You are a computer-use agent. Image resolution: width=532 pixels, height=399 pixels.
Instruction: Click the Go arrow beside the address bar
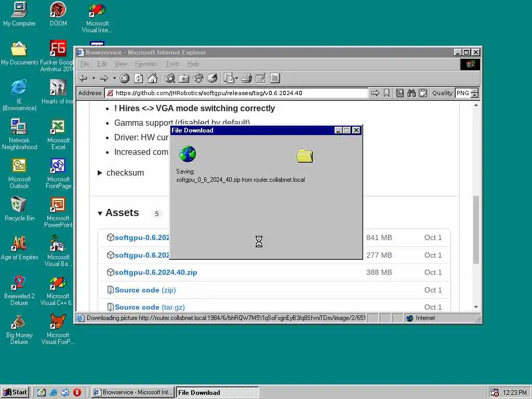point(375,93)
